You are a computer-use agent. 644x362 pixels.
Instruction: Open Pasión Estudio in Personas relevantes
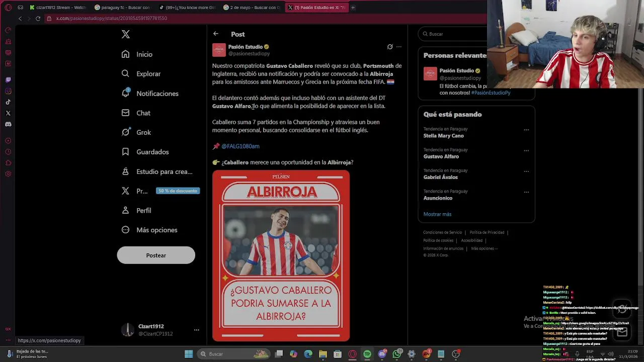point(456,71)
